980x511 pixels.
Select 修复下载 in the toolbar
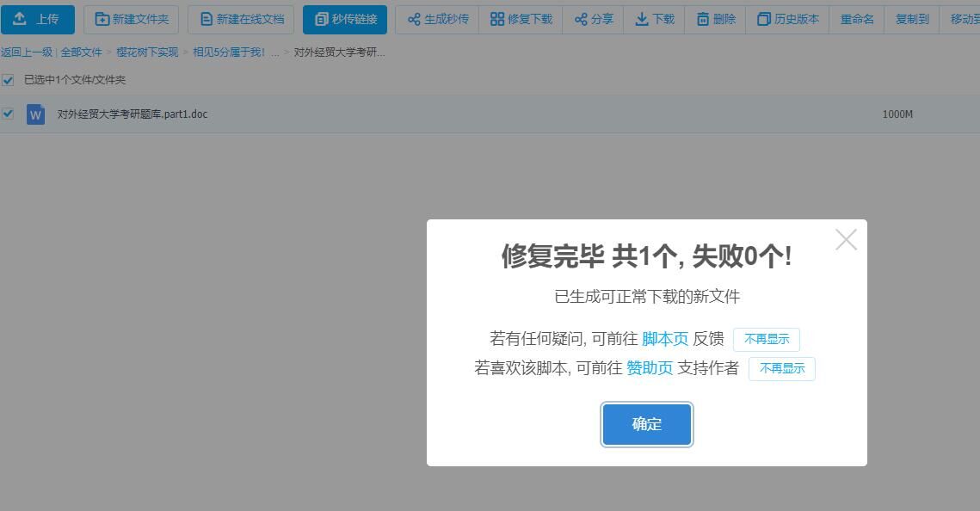click(521, 19)
